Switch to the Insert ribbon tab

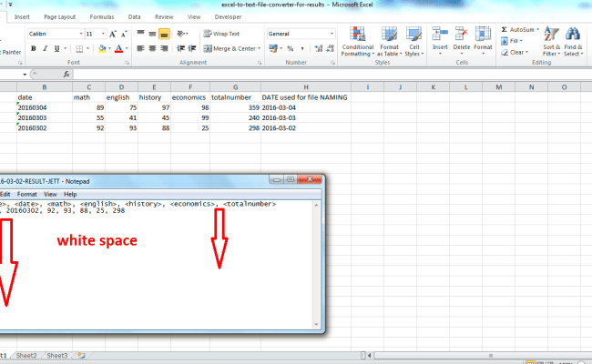[22, 17]
